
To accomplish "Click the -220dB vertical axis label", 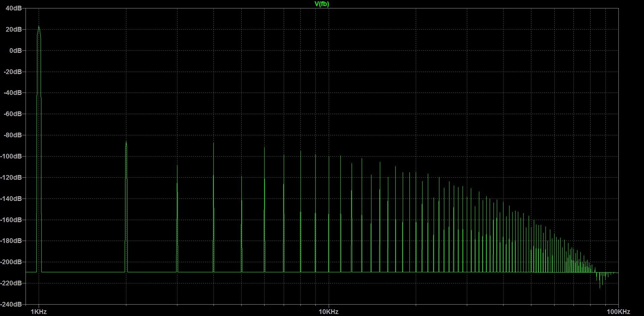I will [11, 283].
